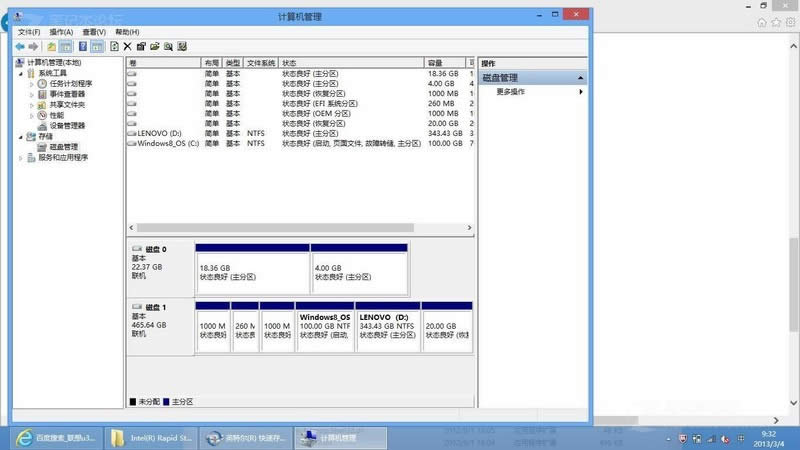Collapse the 系统工具 tree node
The width and height of the screenshot is (800, 450).
coord(20,73)
